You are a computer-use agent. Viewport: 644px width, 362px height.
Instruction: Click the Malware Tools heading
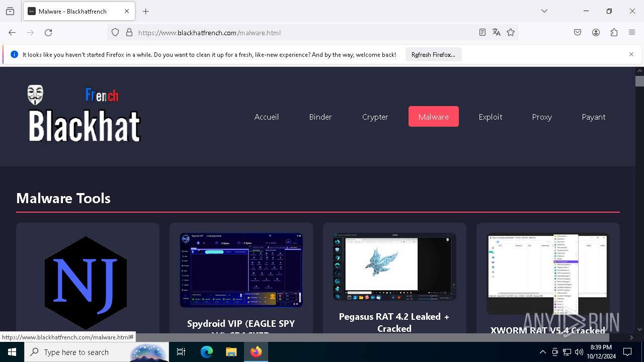click(63, 198)
